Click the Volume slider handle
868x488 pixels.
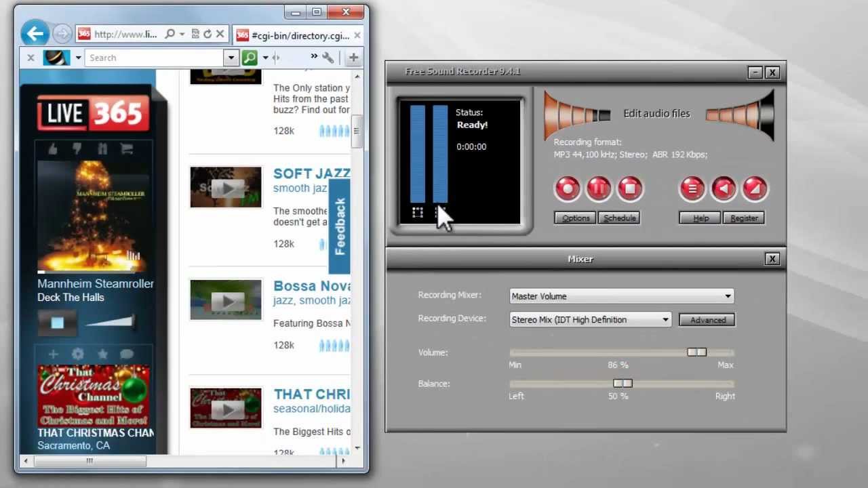pos(696,352)
